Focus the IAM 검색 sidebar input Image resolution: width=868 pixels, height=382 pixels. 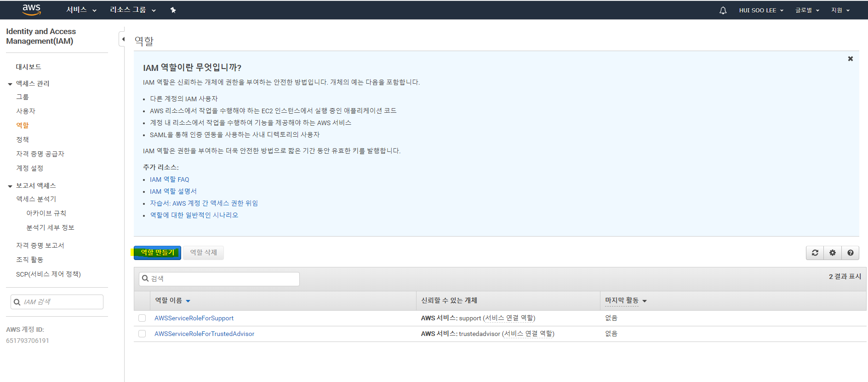click(57, 302)
